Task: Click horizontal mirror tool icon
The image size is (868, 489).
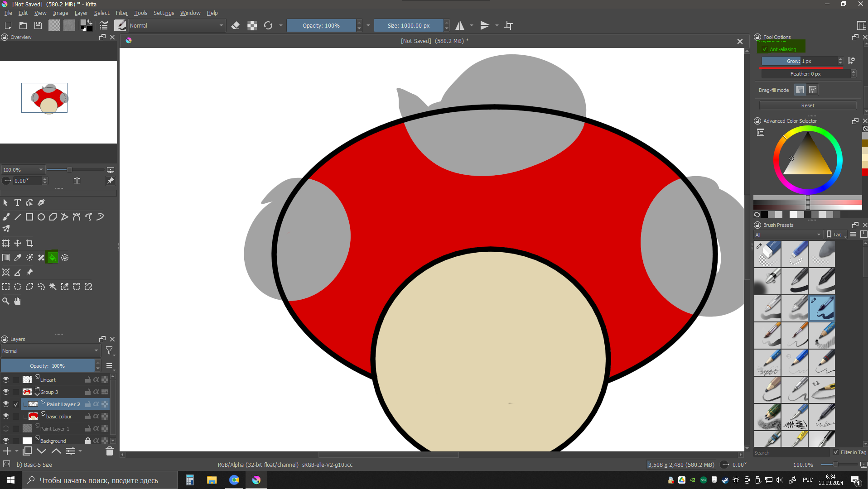Action: pos(460,25)
